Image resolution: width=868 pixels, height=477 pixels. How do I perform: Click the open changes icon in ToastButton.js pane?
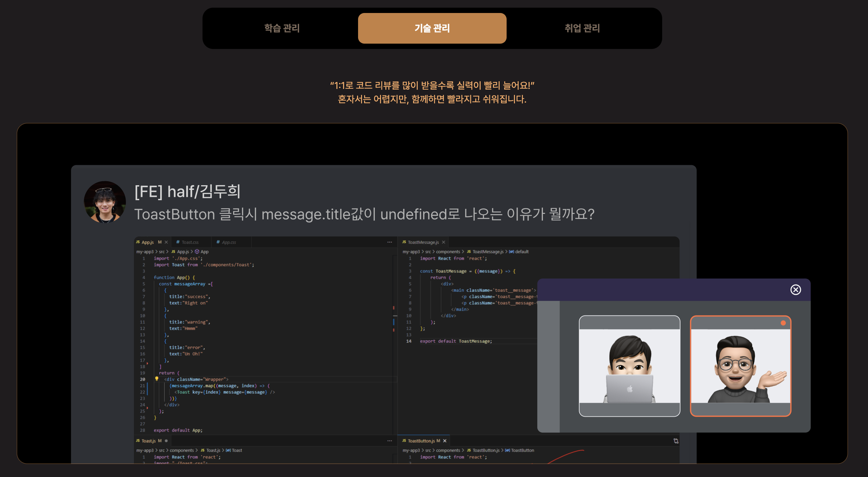(675, 441)
